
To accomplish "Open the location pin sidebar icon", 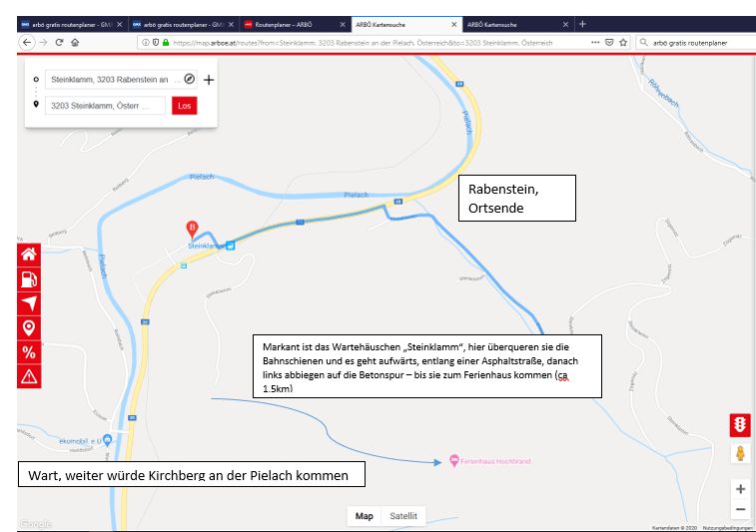I will pos(29,327).
